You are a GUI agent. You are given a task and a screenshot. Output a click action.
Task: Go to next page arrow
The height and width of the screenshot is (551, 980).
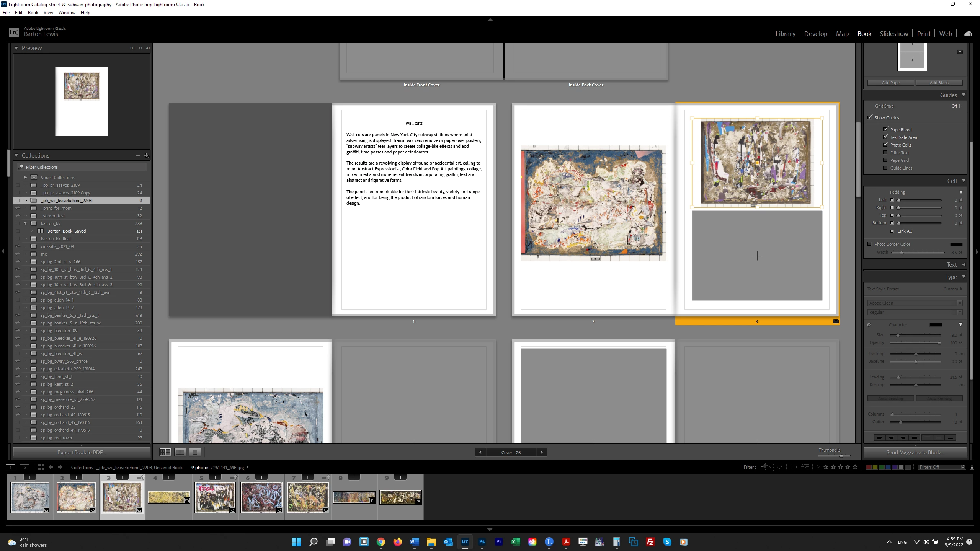(541, 452)
